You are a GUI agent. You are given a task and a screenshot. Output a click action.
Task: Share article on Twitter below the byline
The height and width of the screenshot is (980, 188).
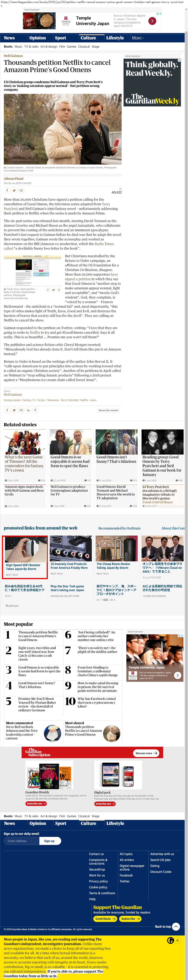(x=14, y=191)
